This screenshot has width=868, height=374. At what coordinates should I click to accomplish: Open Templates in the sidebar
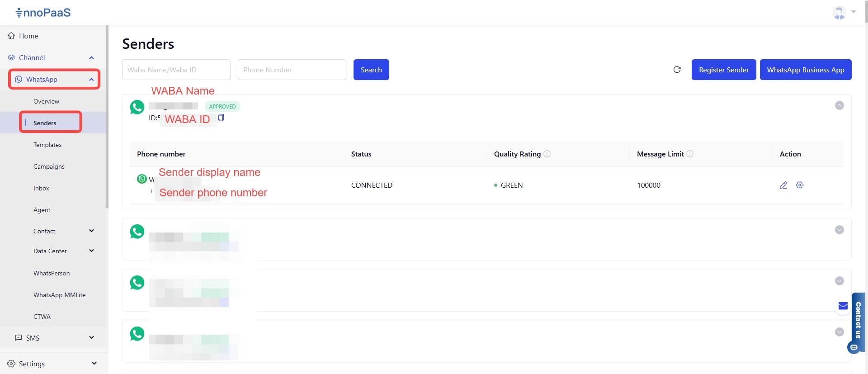(x=47, y=145)
